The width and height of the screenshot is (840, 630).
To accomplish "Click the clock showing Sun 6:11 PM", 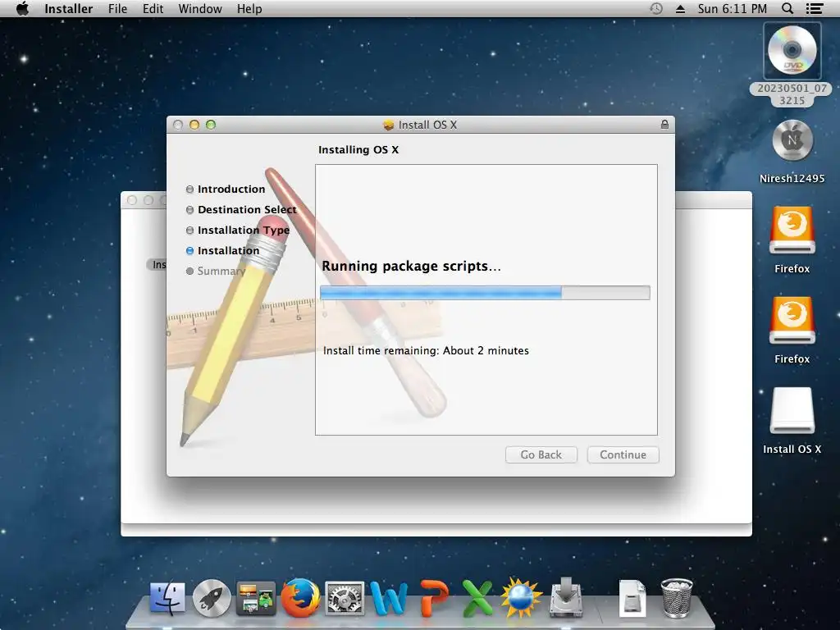I will pyautogui.click(x=733, y=8).
